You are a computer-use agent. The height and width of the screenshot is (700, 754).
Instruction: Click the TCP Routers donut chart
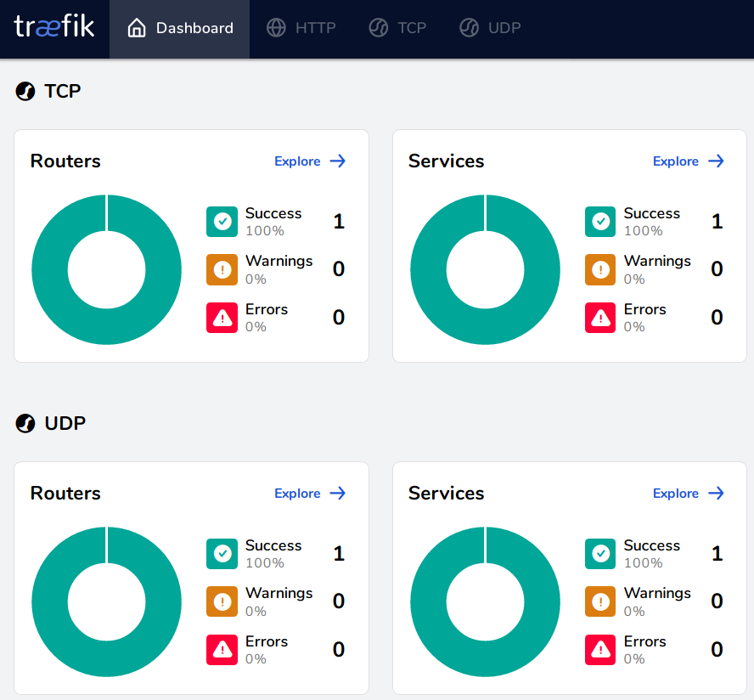tap(51, 269)
